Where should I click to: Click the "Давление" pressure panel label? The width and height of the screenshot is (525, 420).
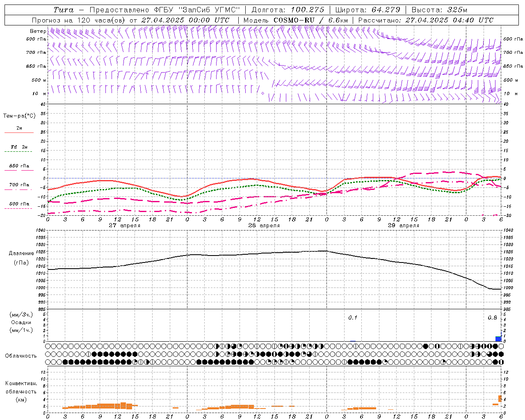click(21, 253)
